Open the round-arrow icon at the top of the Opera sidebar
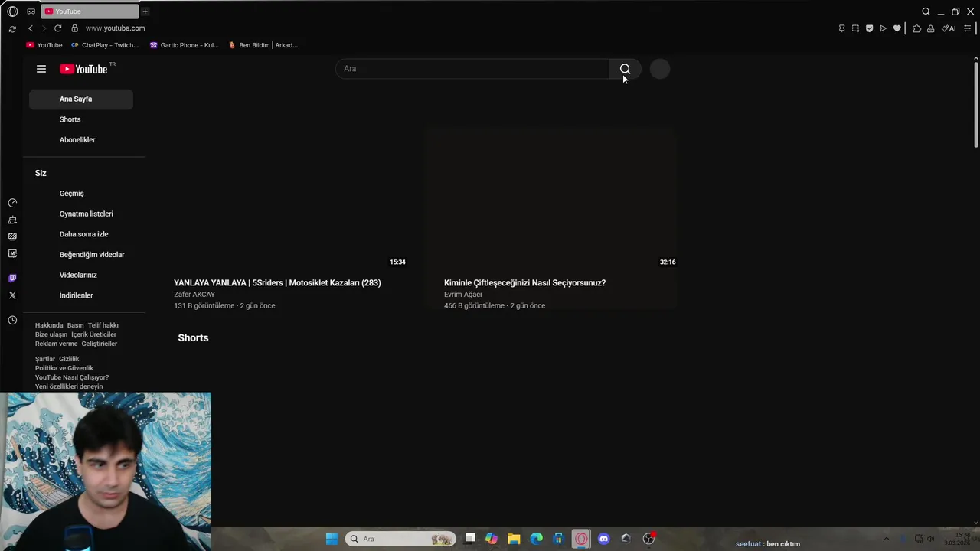This screenshot has height=551, width=980. (12, 203)
